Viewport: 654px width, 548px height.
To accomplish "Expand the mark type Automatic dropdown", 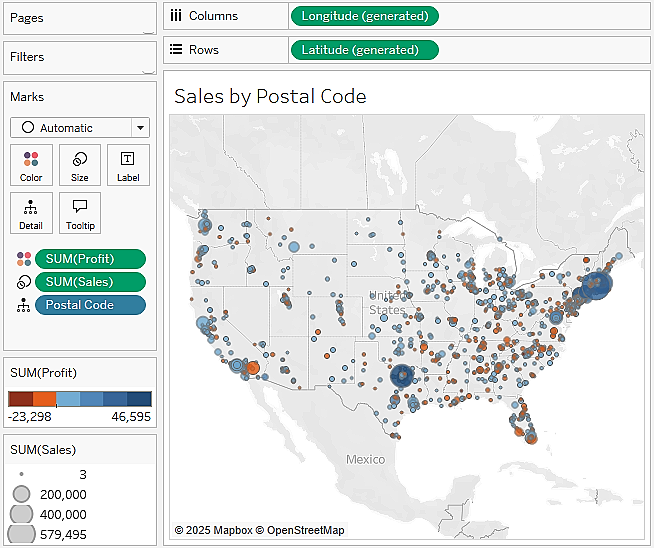I will pyautogui.click(x=140, y=128).
